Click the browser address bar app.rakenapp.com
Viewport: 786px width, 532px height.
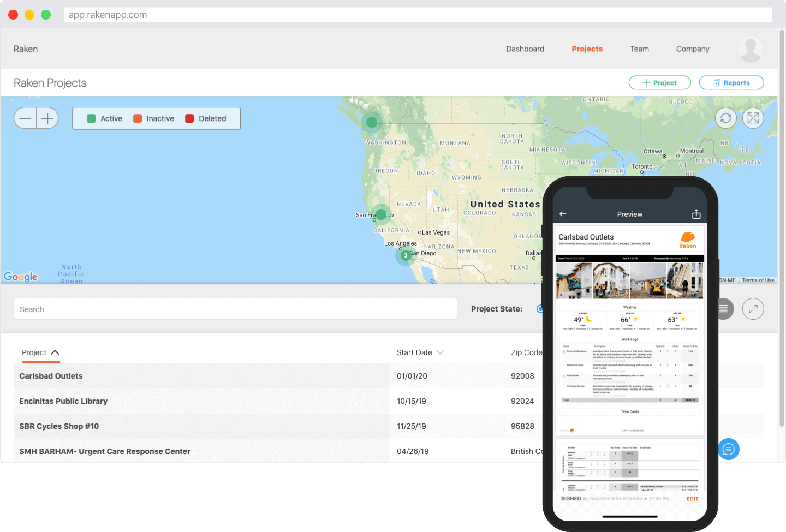pyautogui.click(x=418, y=15)
